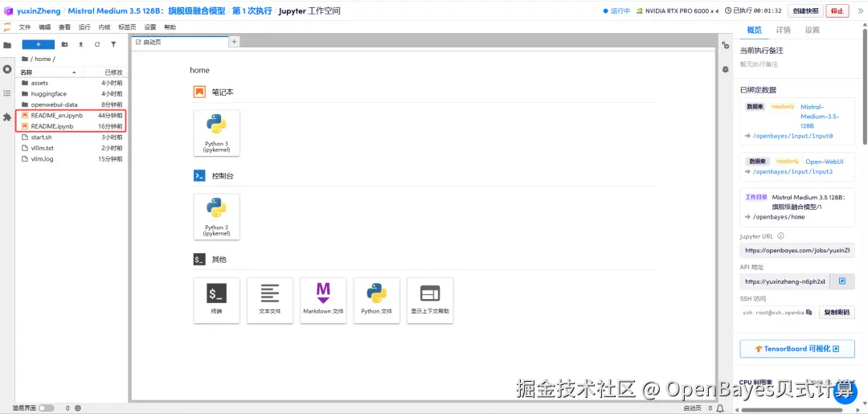Add a new tab with the plus button
This screenshot has width=868, height=414.
234,42
